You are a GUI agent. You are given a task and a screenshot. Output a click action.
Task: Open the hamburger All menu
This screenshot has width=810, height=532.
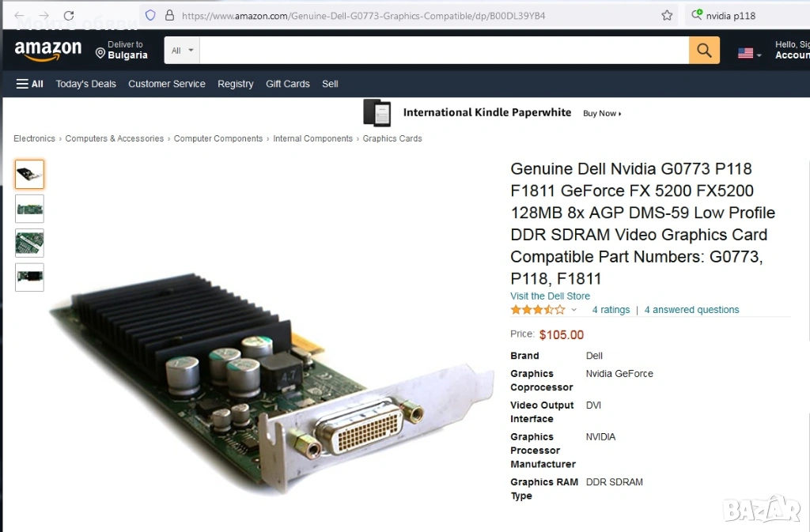(x=29, y=84)
